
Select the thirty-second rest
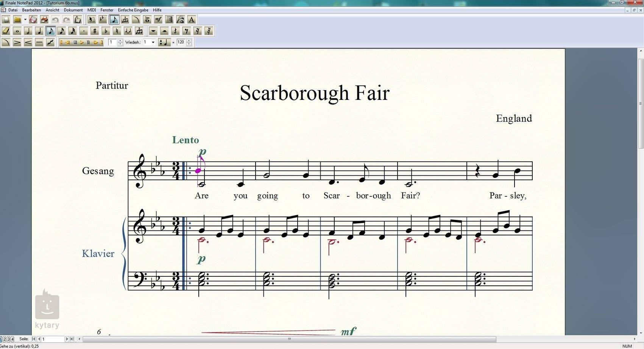pyautogui.click(x=209, y=31)
